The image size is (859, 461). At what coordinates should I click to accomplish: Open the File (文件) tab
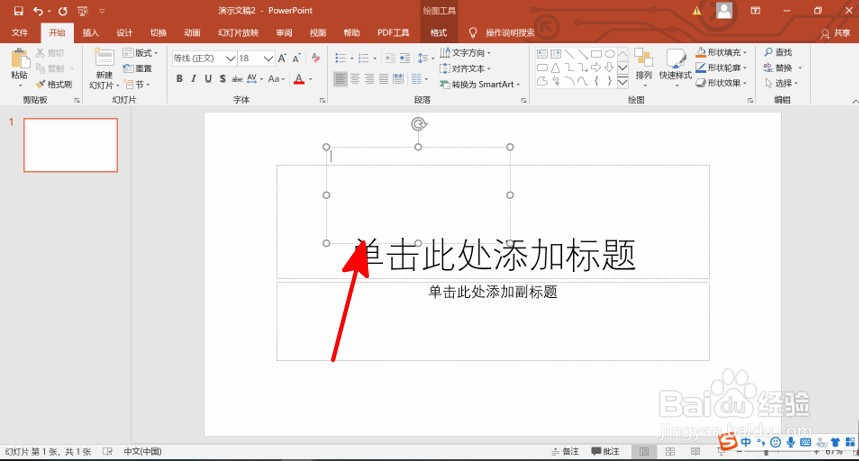pyautogui.click(x=20, y=33)
